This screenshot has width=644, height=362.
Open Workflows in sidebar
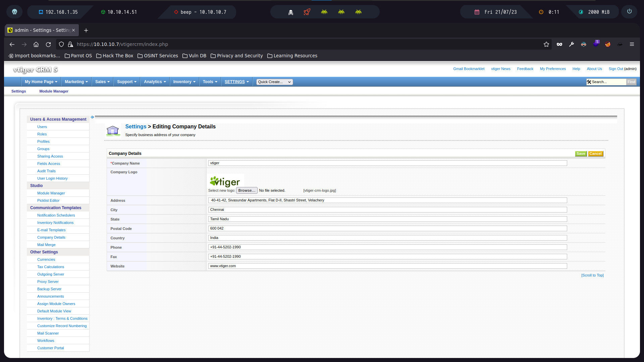[46, 341]
